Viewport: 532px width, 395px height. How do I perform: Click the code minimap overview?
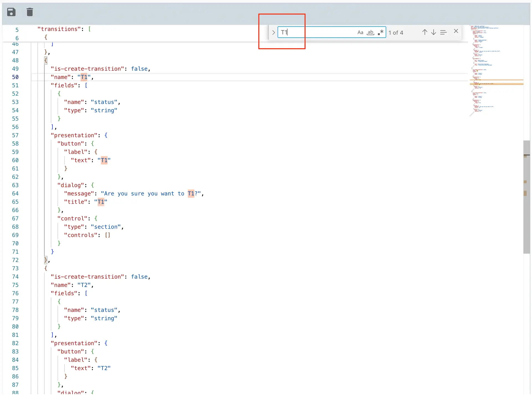pos(496,71)
